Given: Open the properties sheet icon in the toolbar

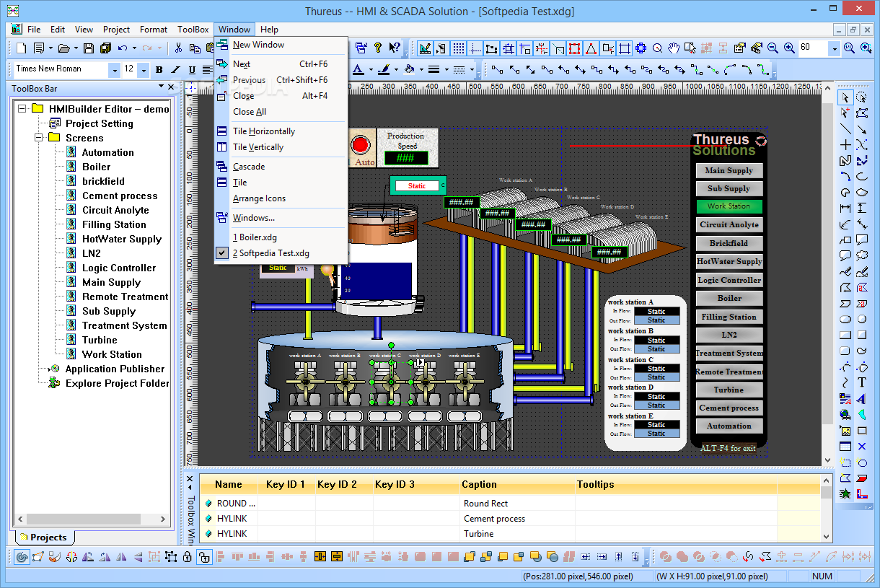Looking at the screenshot, I should [739, 48].
